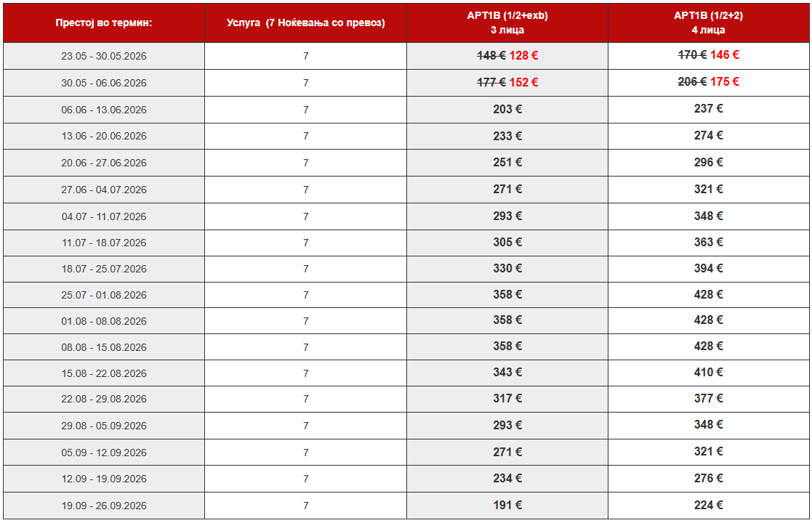Click the 13.06 - 20.06.2026 date cell
812x523 pixels.
pyautogui.click(x=104, y=136)
